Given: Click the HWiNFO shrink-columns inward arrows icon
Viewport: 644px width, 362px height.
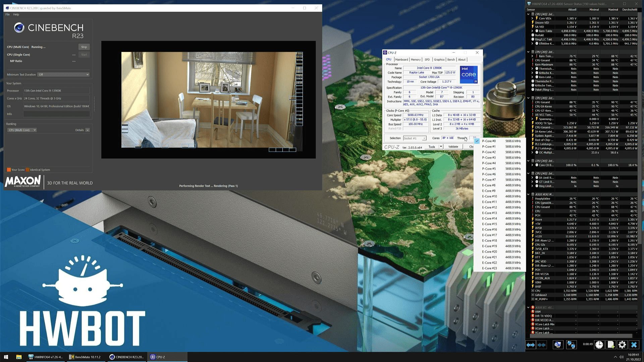Looking at the screenshot, I should click(541, 345).
